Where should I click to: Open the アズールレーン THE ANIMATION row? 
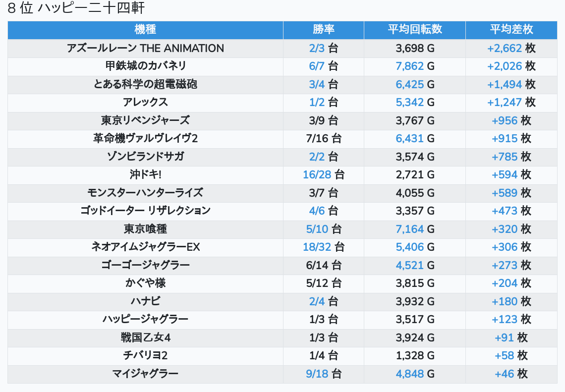145,48
